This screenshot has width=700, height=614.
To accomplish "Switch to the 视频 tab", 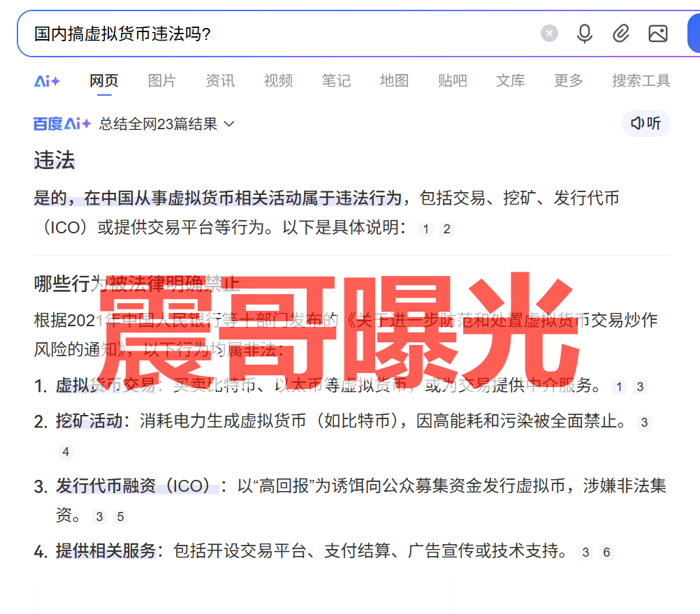I will click(278, 80).
